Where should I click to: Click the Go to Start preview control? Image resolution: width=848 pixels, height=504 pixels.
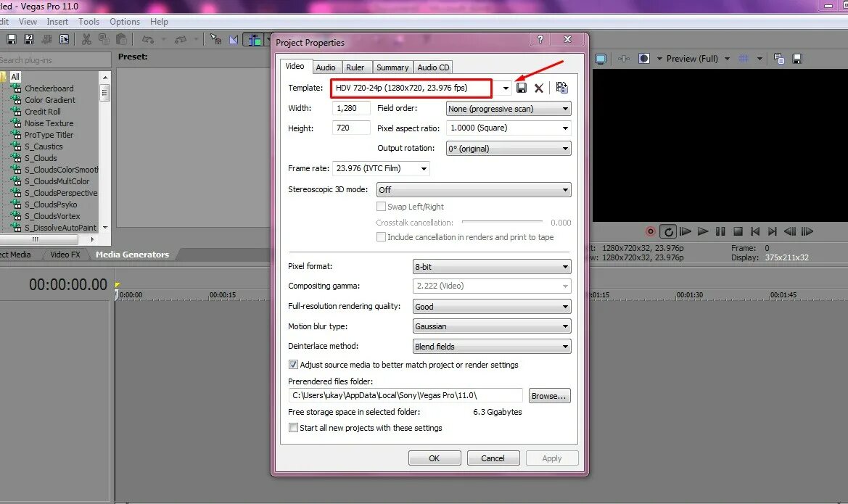[x=755, y=231]
